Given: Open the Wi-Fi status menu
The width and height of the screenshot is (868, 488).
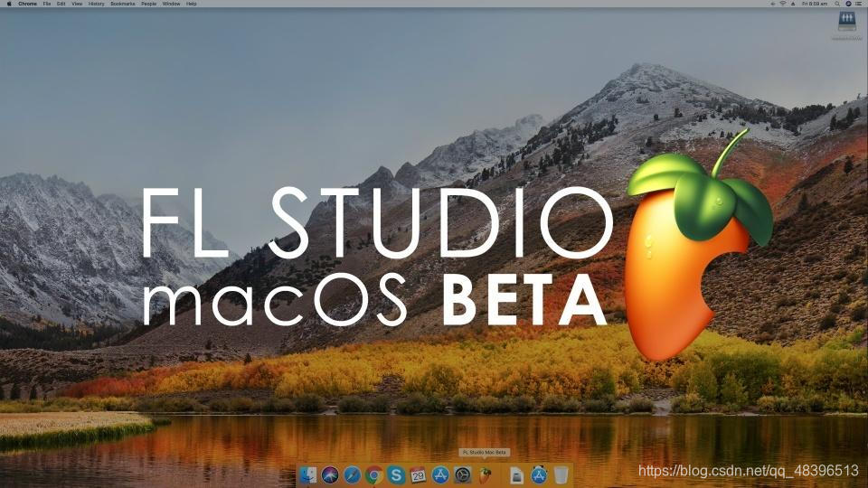Looking at the screenshot, I should coord(783,4).
